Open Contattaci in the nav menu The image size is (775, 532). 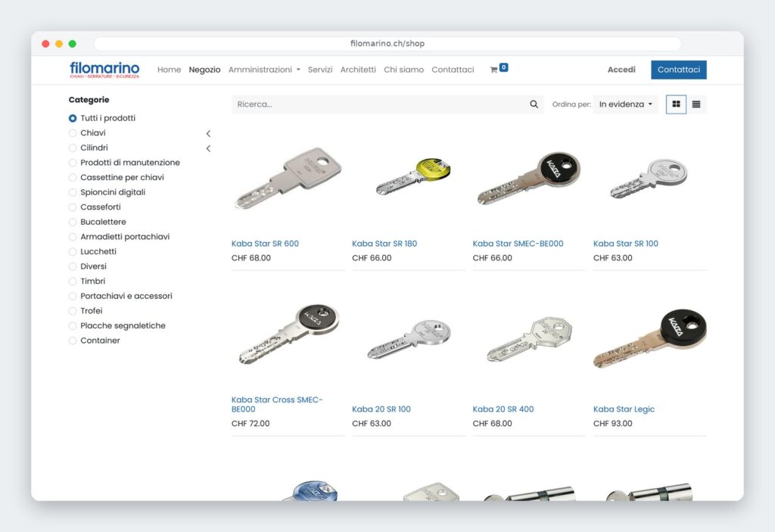coord(453,70)
